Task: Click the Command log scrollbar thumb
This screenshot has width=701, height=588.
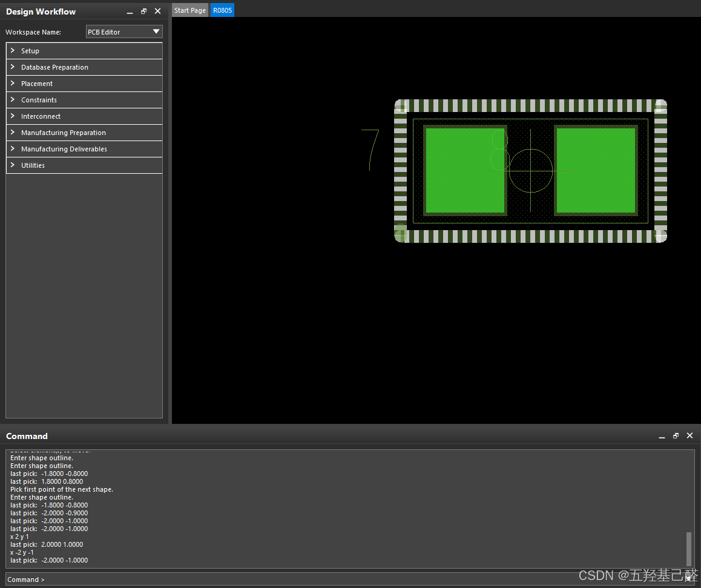Action: tap(689, 549)
